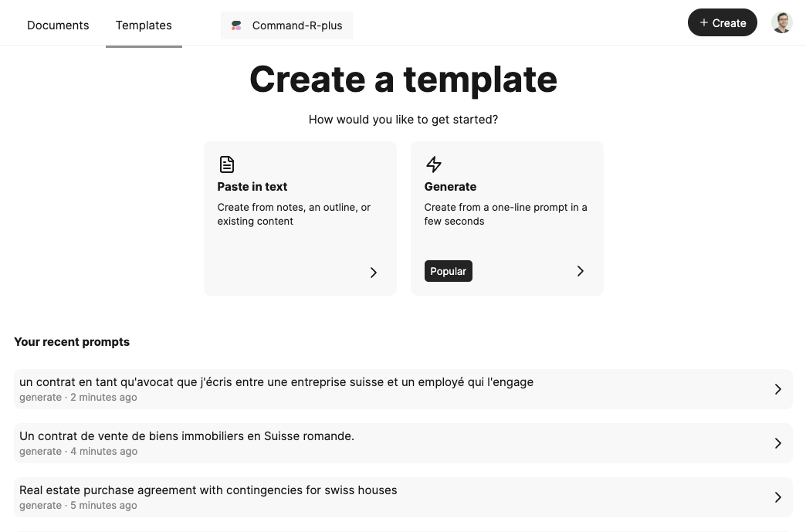Screen dimensions: 806x532
Task: Click the Command-R-plus model logo icon
Action: pos(236,25)
